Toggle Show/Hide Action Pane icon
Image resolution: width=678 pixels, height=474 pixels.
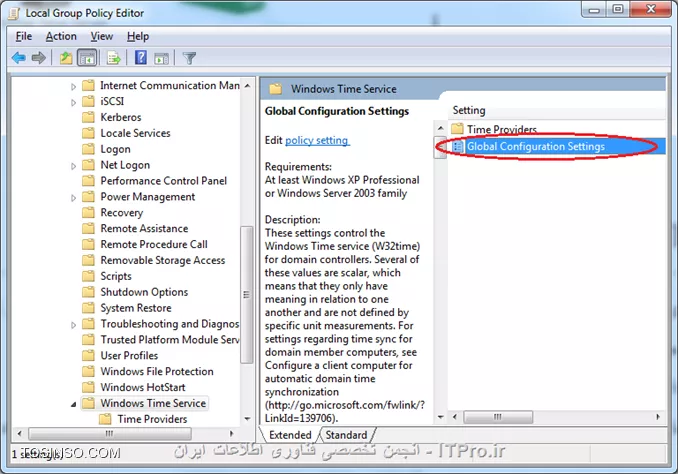click(161, 58)
